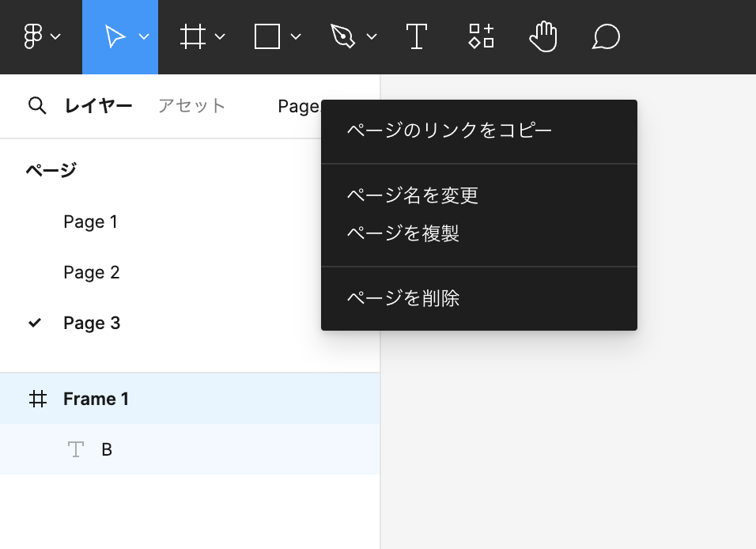Click ページを削除 to delete page
This screenshot has width=756, height=549.
pos(403,298)
